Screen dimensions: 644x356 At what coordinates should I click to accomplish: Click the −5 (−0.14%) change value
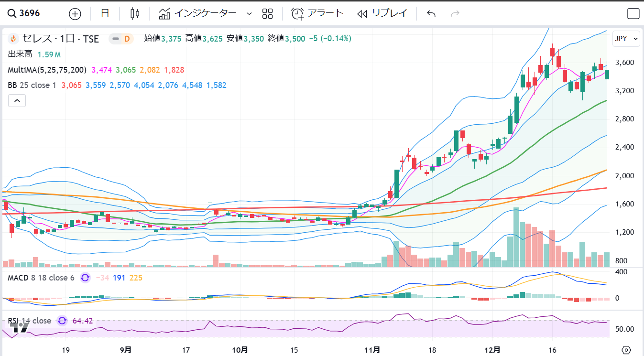point(330,39)
